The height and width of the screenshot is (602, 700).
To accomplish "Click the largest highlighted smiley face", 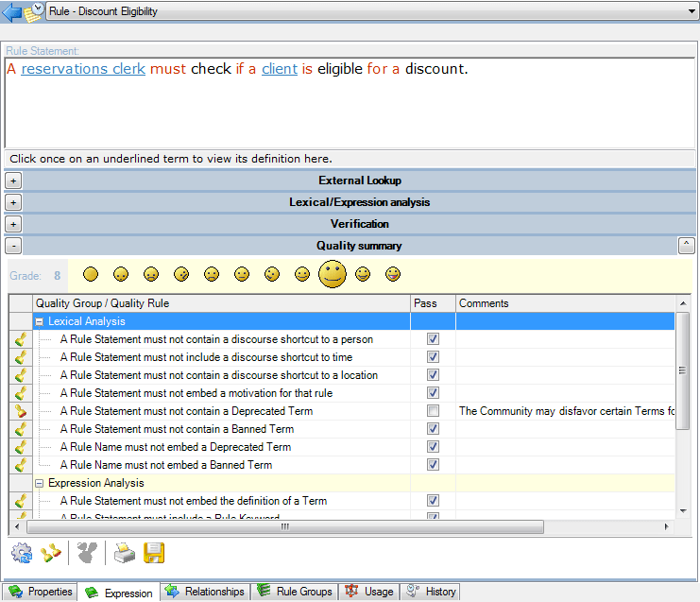I will 332,275.
